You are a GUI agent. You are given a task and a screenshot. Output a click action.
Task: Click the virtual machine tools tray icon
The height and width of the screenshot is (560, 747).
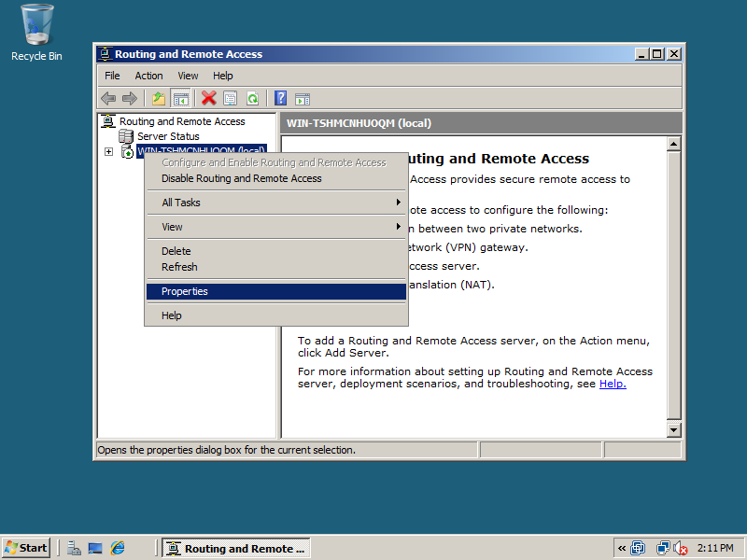click(x=638, y=548)
